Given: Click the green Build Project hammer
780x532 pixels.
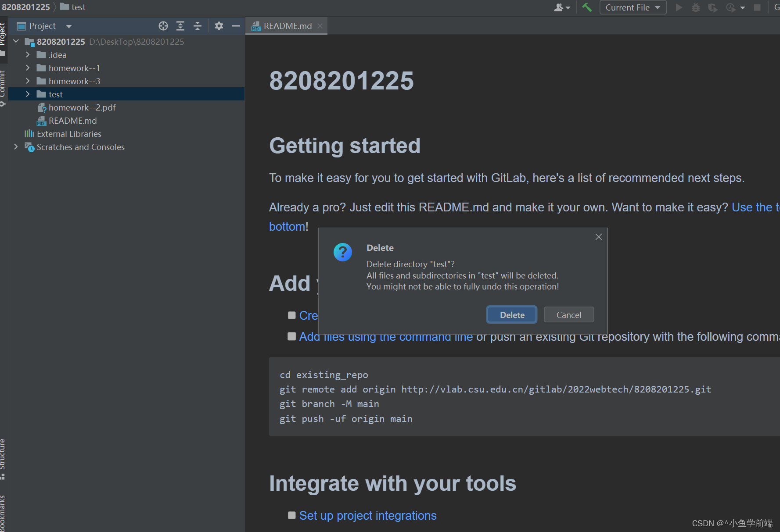Looking at the screenshot, I should point(587,7).
